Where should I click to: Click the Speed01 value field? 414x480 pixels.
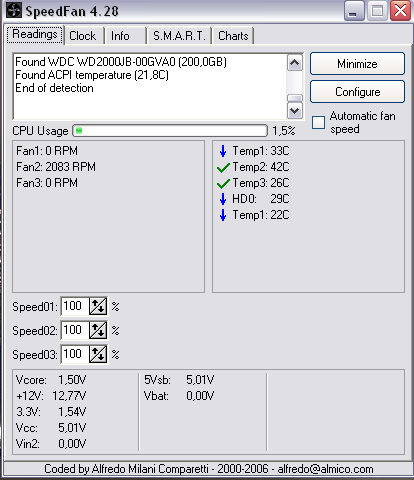(75, 306)
